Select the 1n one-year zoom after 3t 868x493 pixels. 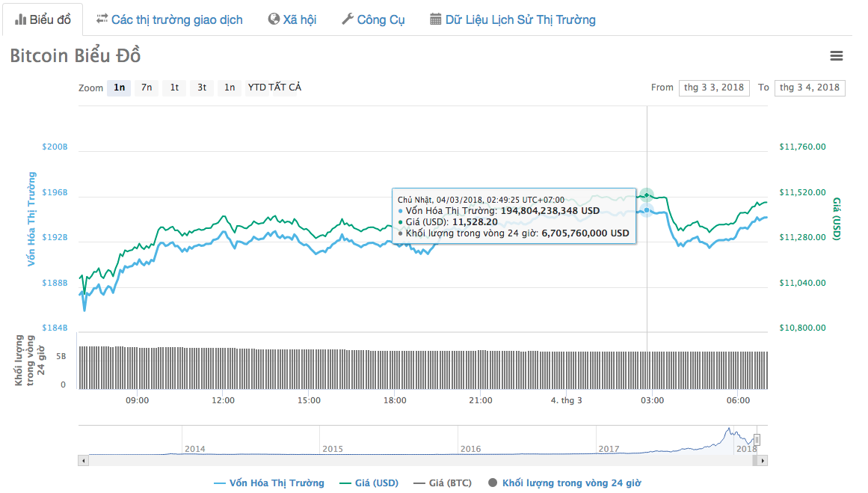click(230, 88)
